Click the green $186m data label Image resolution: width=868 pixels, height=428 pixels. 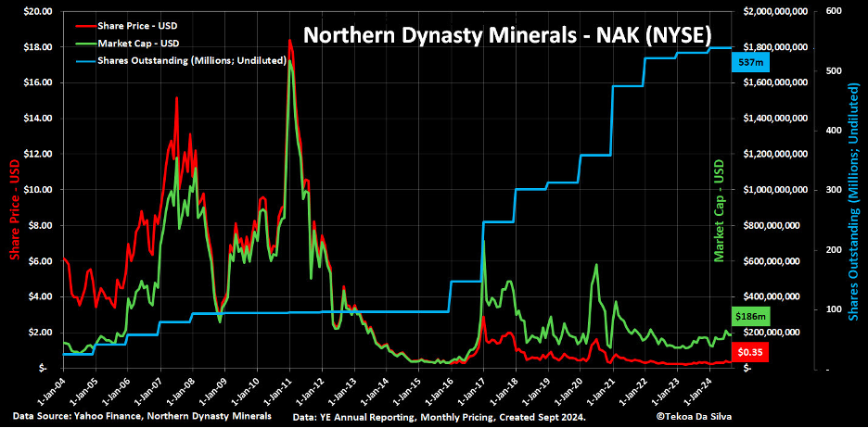pyautogui.click(x=751, y=317)
